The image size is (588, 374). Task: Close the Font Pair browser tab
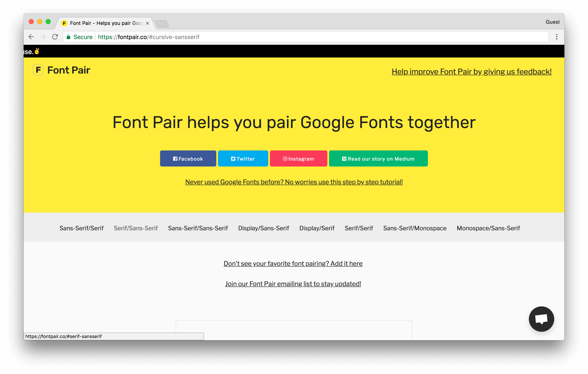147,23
